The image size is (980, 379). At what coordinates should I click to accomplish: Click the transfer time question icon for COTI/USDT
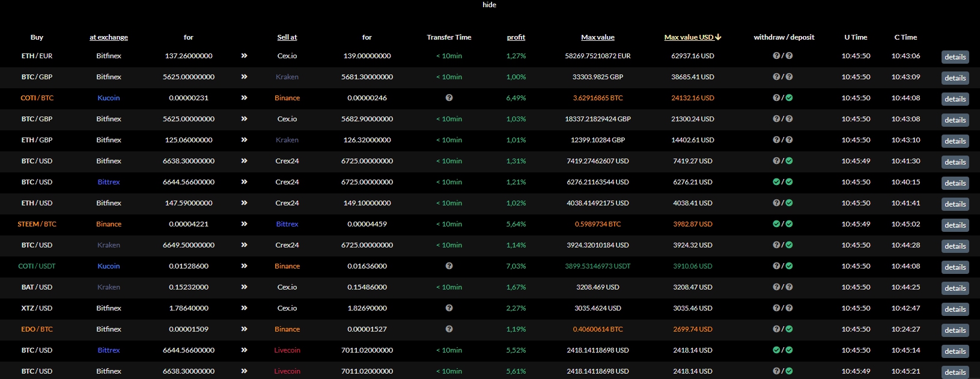point(449,266)
